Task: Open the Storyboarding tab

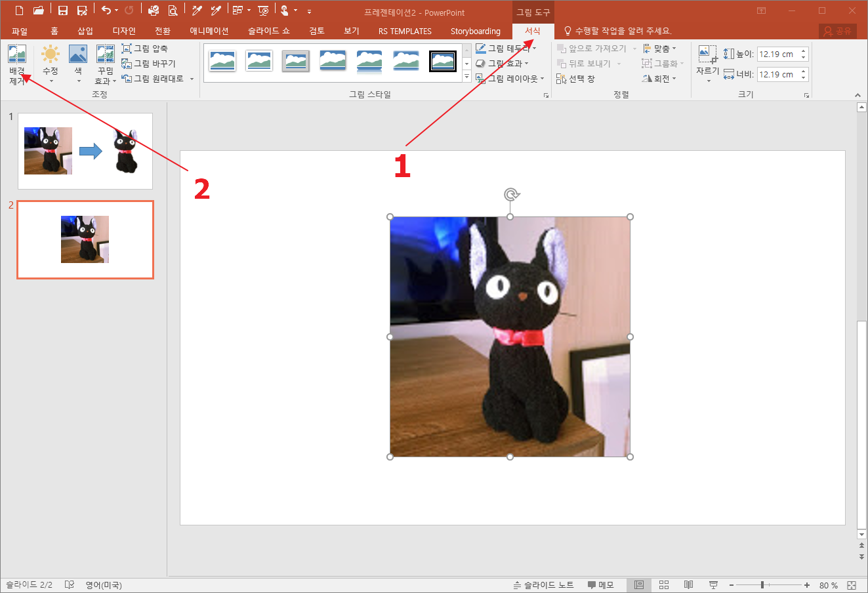Action: (476, 31)
